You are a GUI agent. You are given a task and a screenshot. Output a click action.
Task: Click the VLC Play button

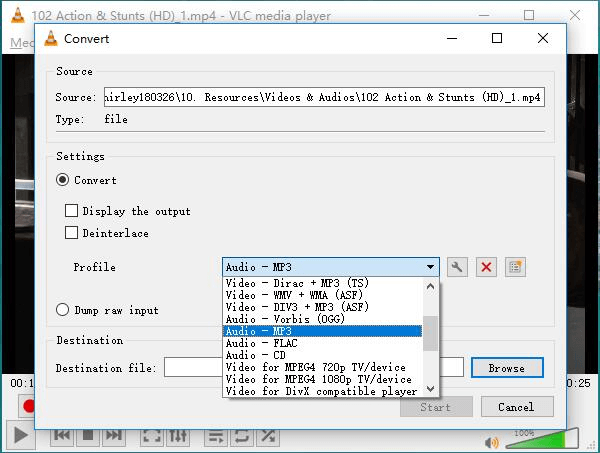point(21,435)
